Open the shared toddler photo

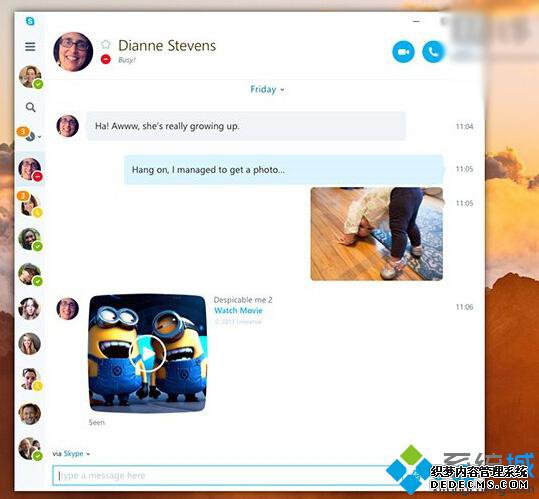tap(377, 234)
